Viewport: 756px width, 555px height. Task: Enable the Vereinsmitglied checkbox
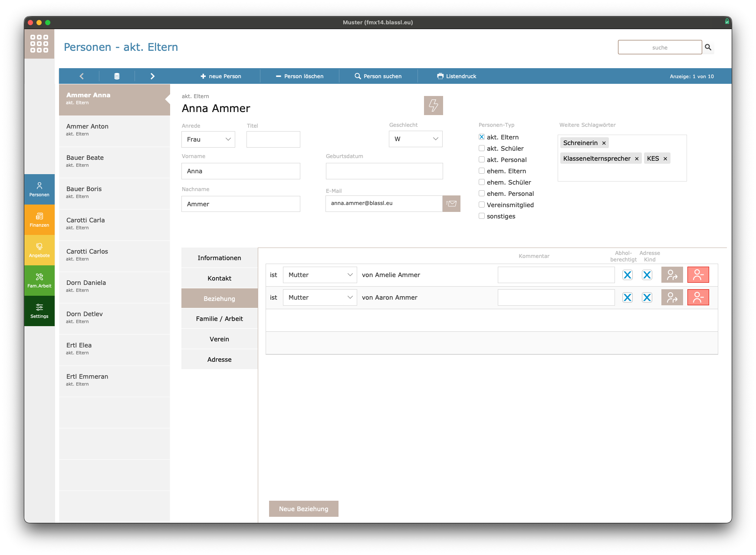coord(482,205)
